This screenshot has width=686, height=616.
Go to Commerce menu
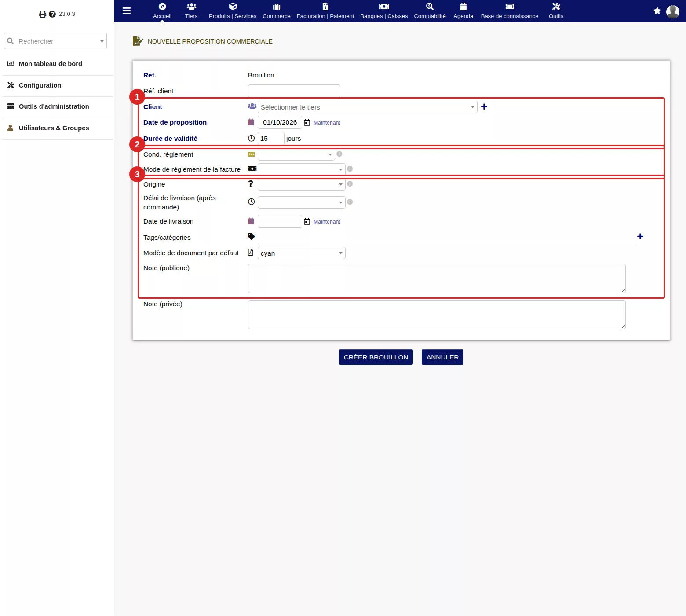(277, 11)
